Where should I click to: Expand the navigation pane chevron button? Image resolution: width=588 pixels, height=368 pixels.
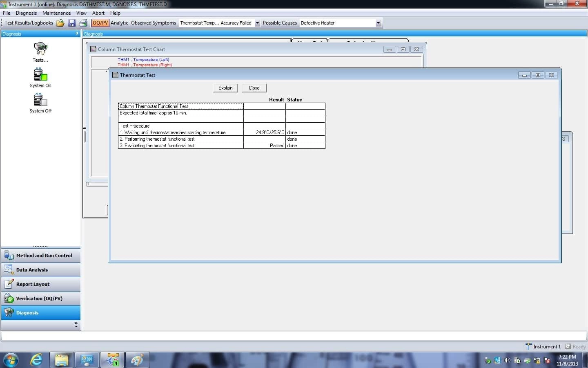[x=76, y=324]
